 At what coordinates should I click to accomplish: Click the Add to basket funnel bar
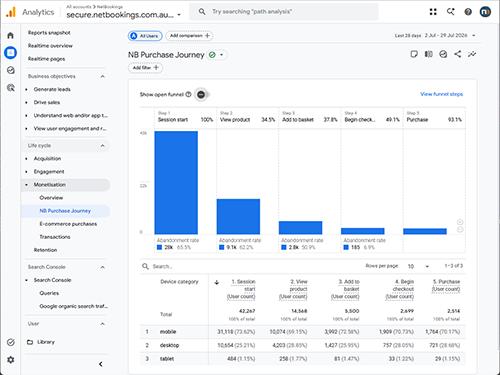[301, 228]
